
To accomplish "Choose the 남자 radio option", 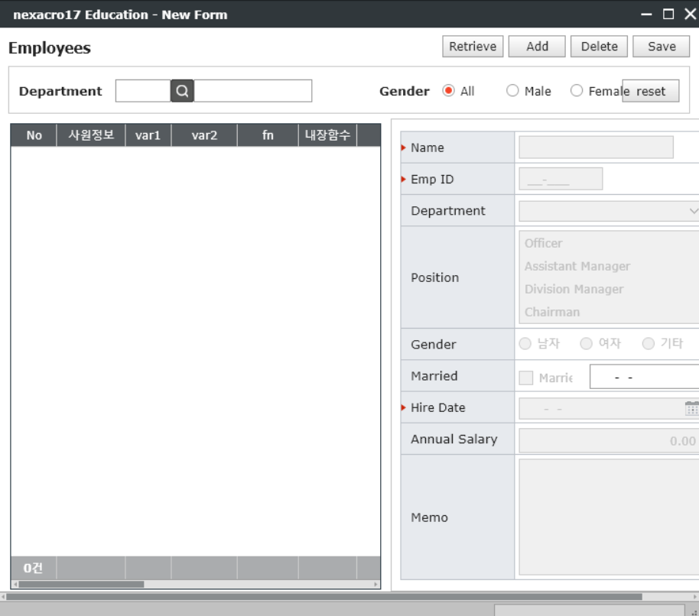I will point(525,343).
